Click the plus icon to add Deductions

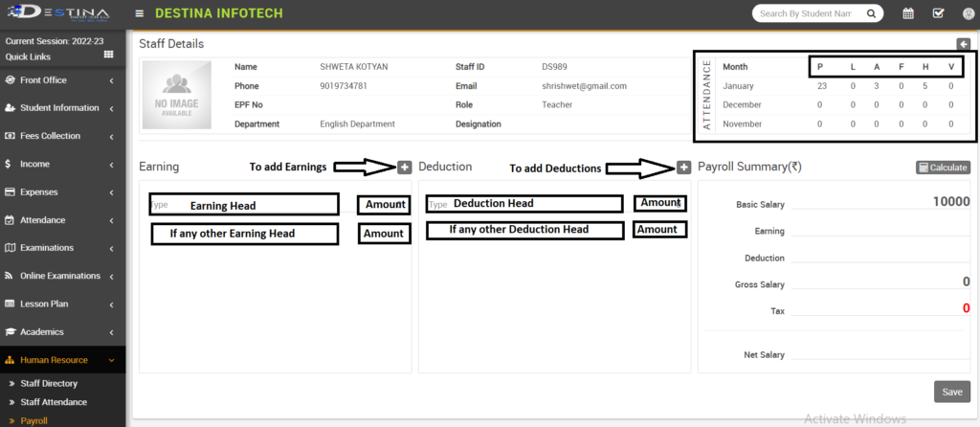coord(683,167)
